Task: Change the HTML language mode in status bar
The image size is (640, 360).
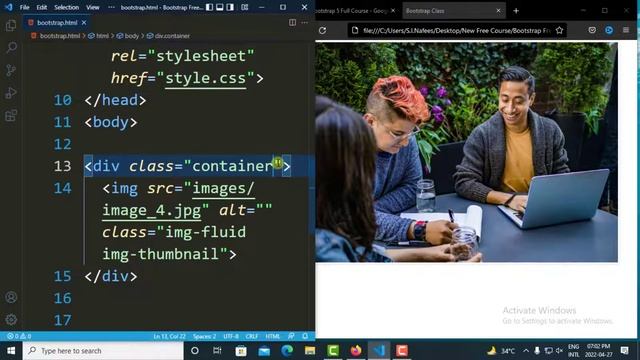Action: [x=273, y=336]
